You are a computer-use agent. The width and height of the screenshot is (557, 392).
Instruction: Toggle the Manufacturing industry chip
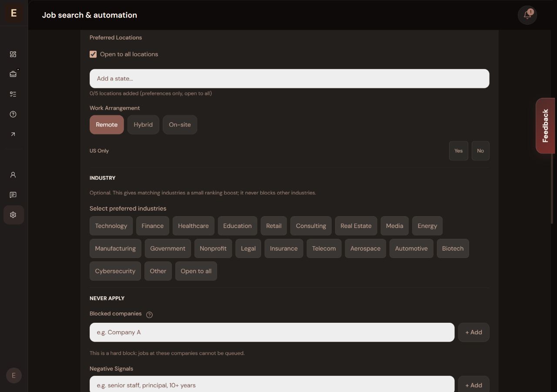coord(115,248)
